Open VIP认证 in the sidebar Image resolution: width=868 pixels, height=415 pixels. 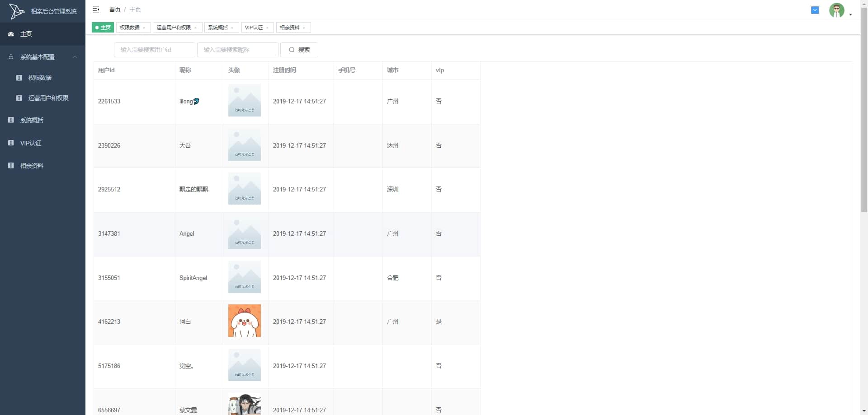pyautogui.click(x=42, y=143)
